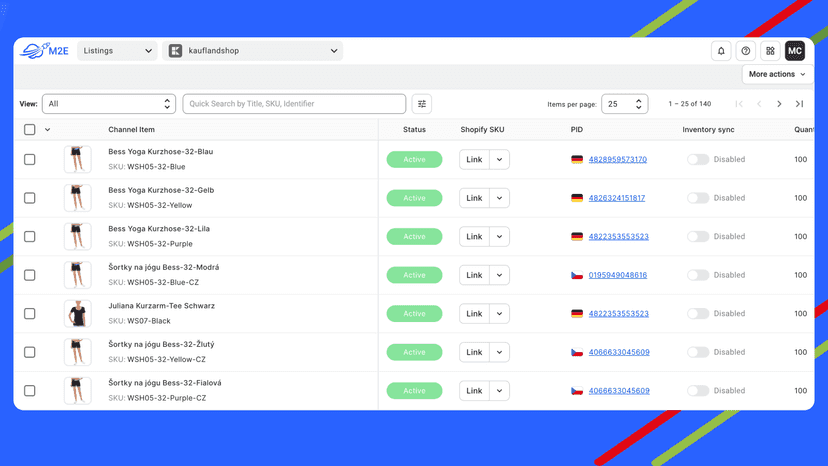Click Active status badge for WSH05-32-Blue
The height and width of the screenshot is (466, 828).
[415, 160]
